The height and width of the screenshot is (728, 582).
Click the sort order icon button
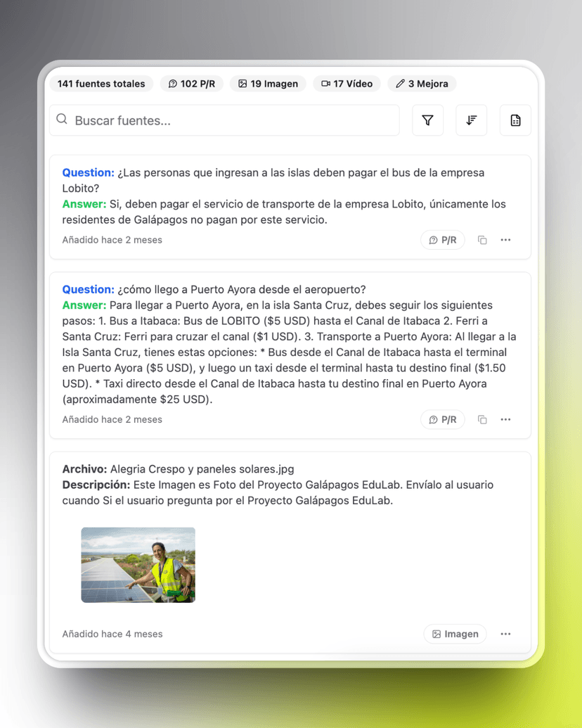(x=471, y=120)
